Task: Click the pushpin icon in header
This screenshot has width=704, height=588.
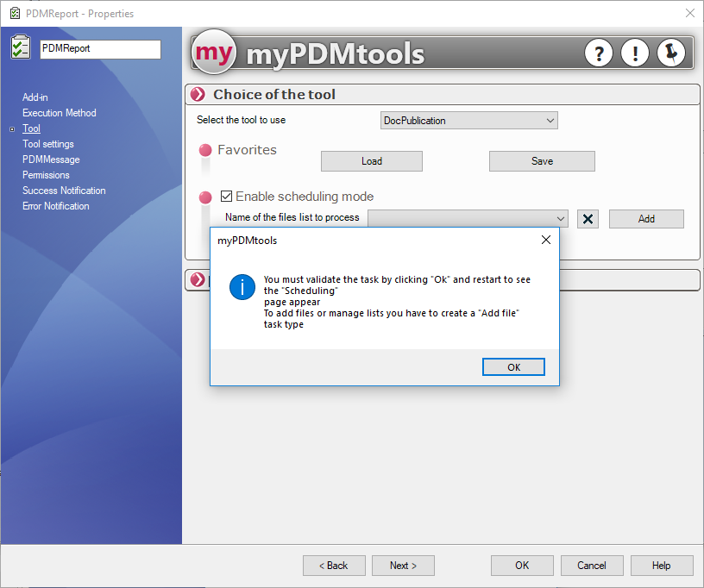Action: [x=670, y=53]
